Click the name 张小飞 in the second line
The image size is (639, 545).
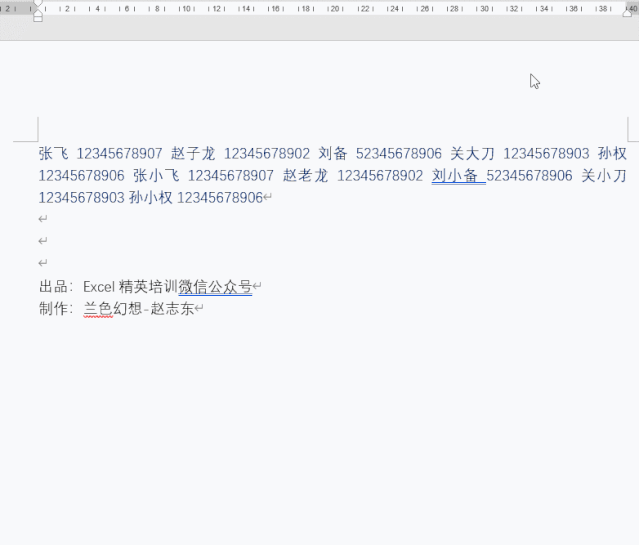coord(156,176)
